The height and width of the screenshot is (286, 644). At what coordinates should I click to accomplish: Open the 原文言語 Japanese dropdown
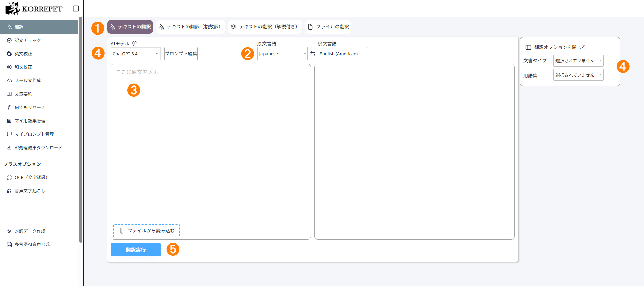click(x=283, y=54)
